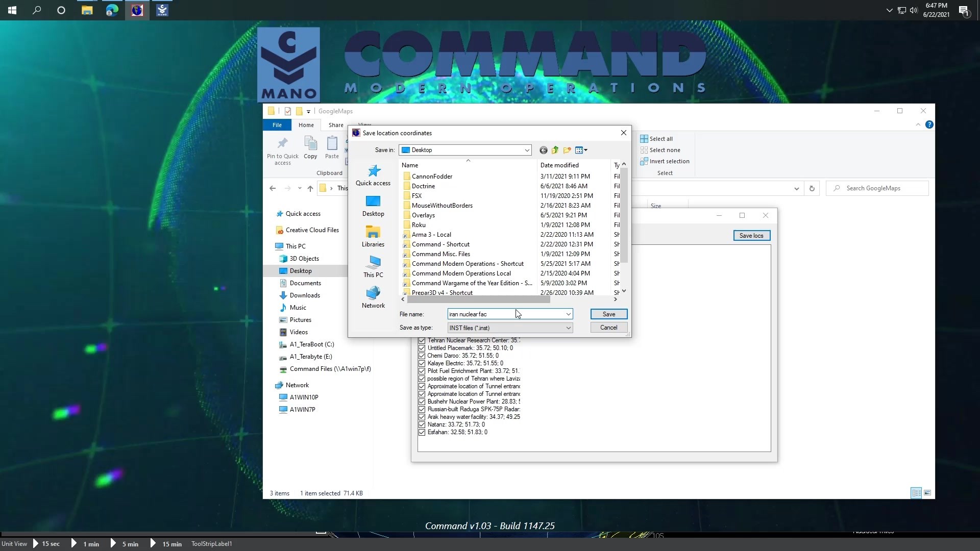
Task: Create a new folder in save dialog
Action: coord(567,150)
